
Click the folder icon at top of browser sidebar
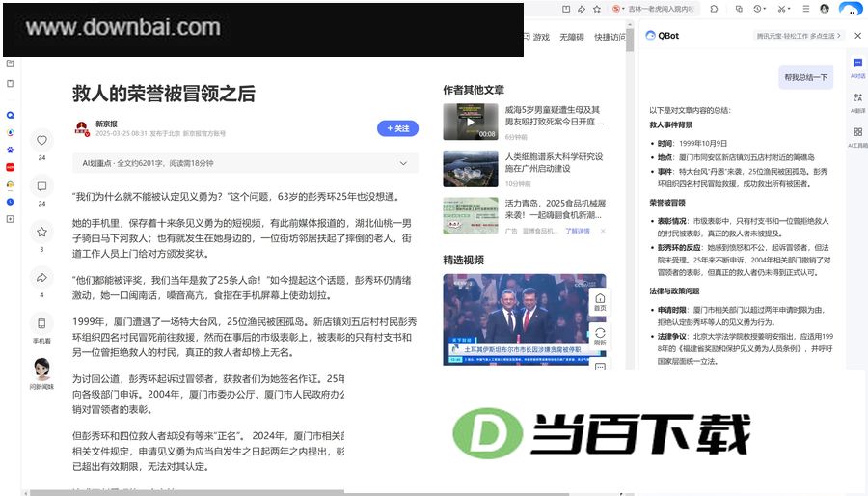point(10,63)
